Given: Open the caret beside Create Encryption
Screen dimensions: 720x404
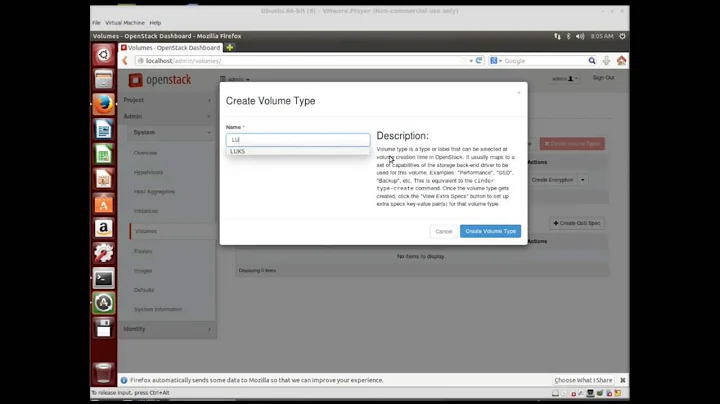Looking at the screenshot, I should coord(583,180).
